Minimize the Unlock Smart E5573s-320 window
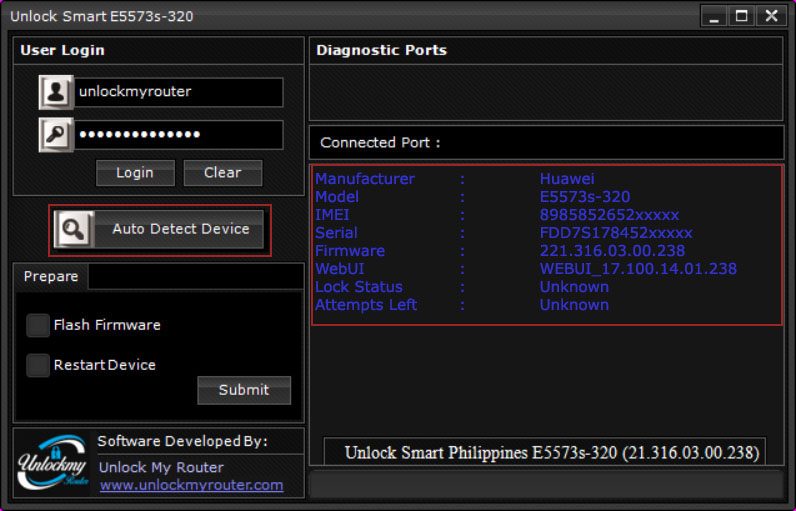The image size is (796, 511). [714, 16]
